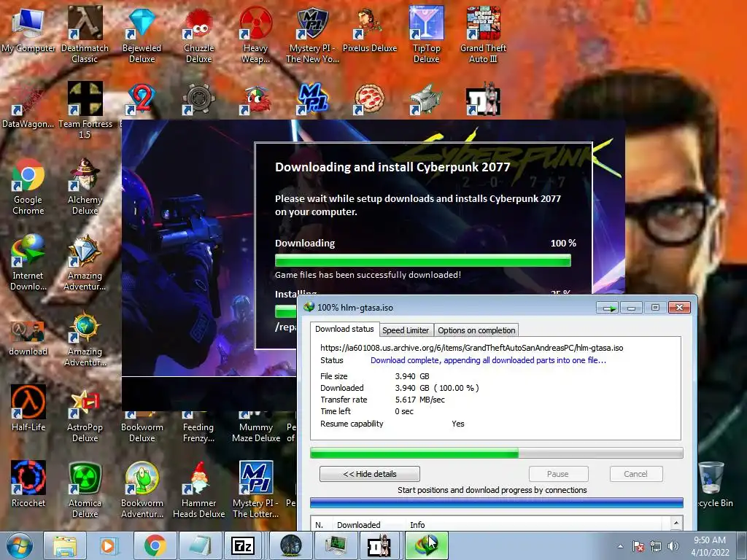Click the pizza game shortcut icon
This screenshot has height=560, width=747.
[x=368, y=99]
